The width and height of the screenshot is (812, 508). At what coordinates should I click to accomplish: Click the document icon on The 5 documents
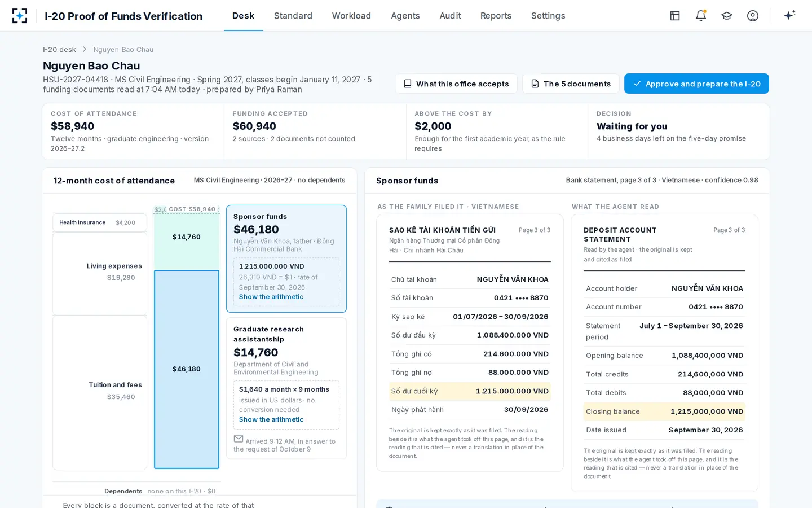535,84
